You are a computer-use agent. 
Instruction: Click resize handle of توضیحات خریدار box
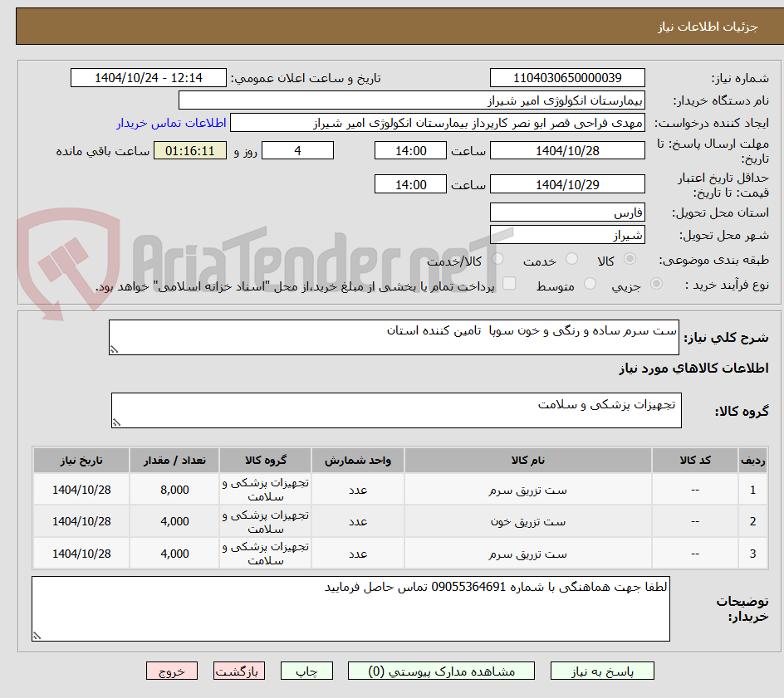[x=37, y=636]
